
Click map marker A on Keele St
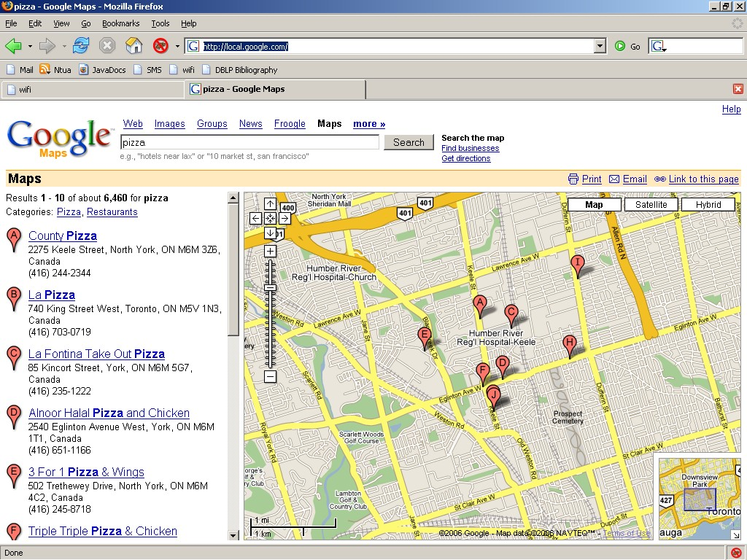pyautogui.click(x=480, y=305)
